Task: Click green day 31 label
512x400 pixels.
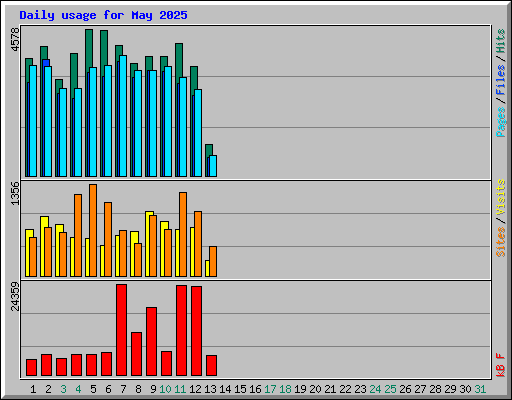Action: (x=480, y=389)
